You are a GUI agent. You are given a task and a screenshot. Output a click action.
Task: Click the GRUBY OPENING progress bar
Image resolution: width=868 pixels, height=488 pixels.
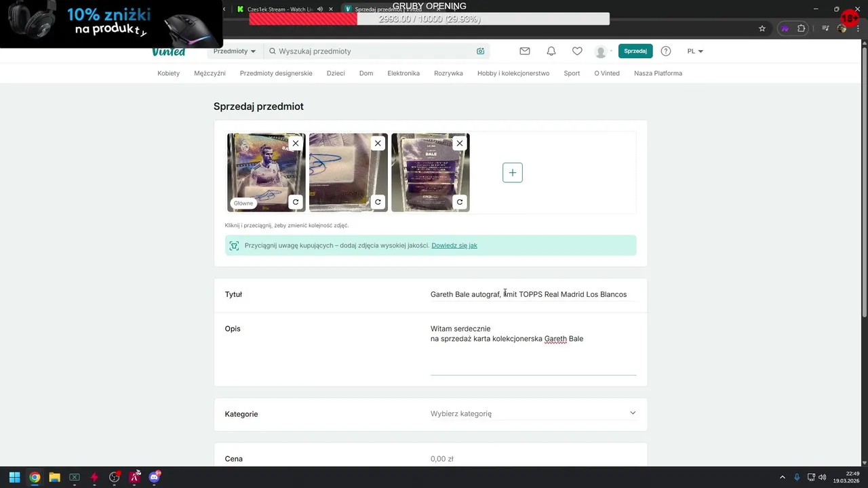point(429,19)
